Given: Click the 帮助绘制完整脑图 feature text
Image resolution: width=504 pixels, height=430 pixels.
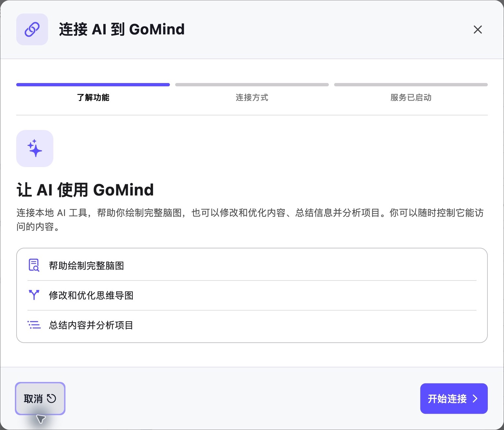Looking at the screenshot, I should pyautogui.click(x=86, y=266).
